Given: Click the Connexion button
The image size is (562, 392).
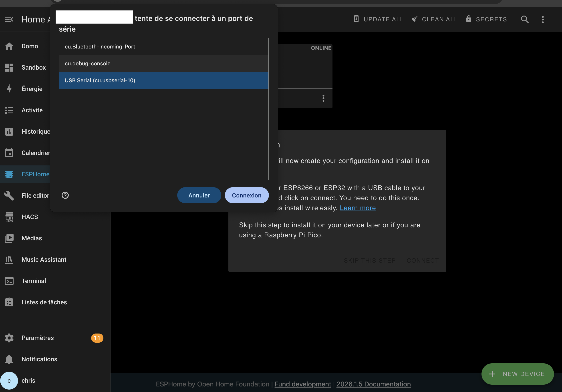Looking at the screenshot, I should 246,195.
